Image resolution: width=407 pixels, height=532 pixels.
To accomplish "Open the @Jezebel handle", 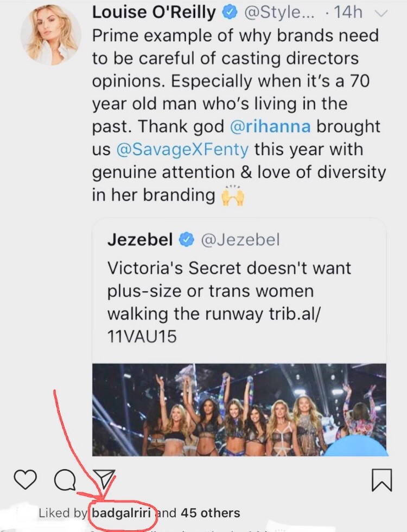I will click(x=240, y=240).
